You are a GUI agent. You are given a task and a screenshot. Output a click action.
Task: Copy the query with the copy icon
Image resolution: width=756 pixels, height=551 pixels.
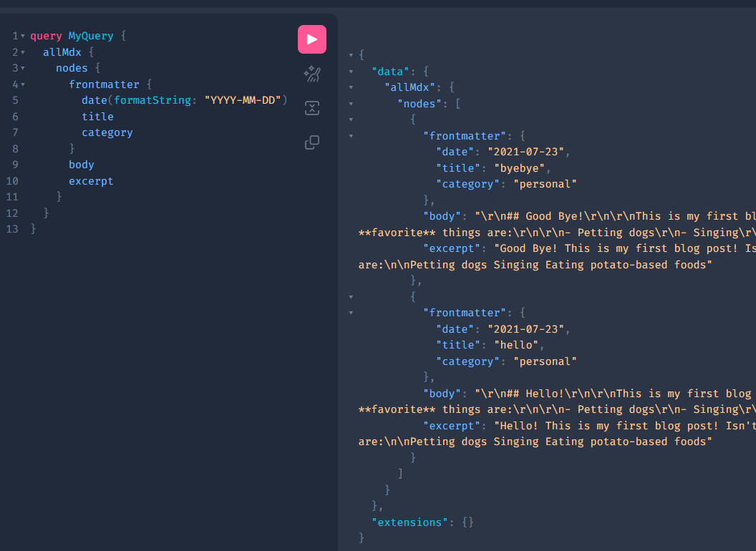(x=312, y=142)
